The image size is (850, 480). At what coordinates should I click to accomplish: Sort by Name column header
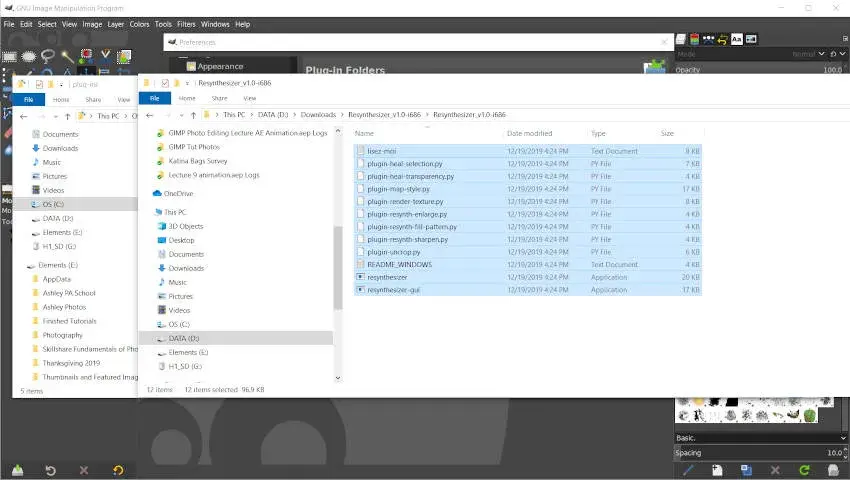click(x=364, y=133)
